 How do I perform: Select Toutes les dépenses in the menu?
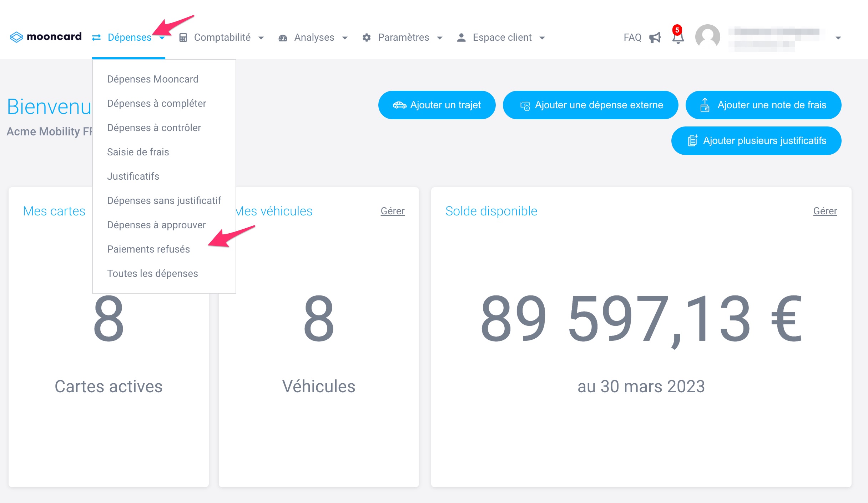tap(152, 273)
